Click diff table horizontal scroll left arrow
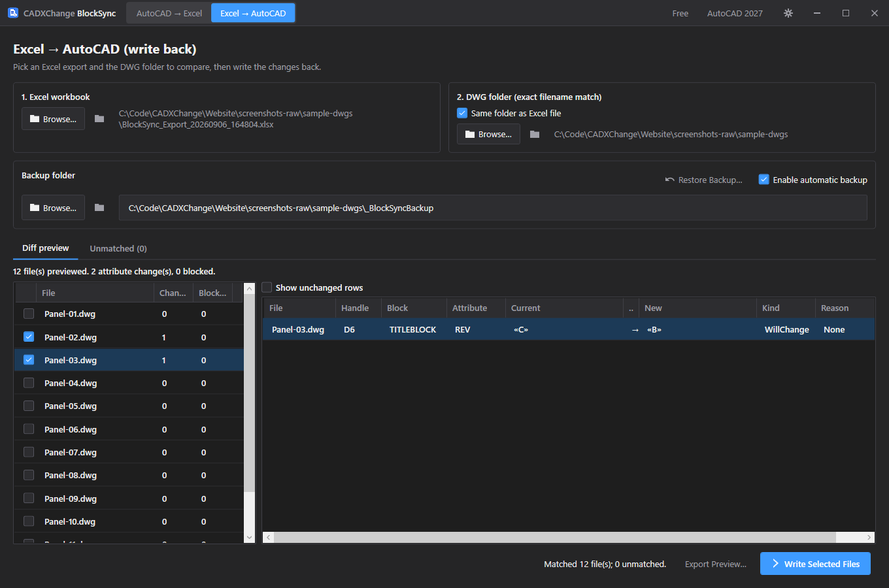The height and width of the screenshot is (588, 889). pos(268,537)
